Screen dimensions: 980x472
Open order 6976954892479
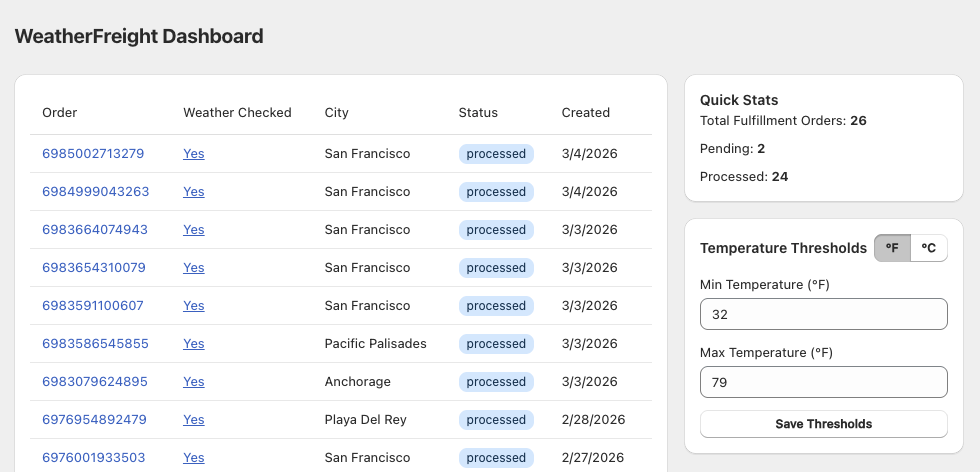pyautogui.click(x=94, y=419)
